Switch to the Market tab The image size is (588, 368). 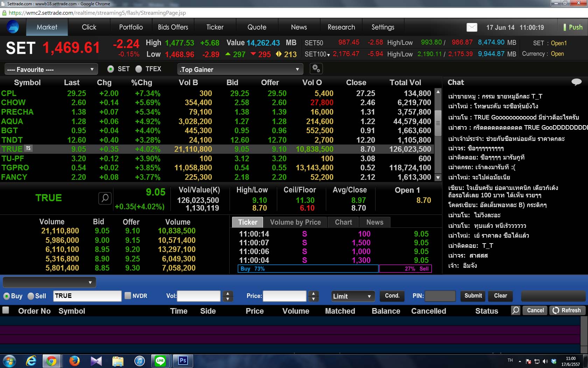47,27
